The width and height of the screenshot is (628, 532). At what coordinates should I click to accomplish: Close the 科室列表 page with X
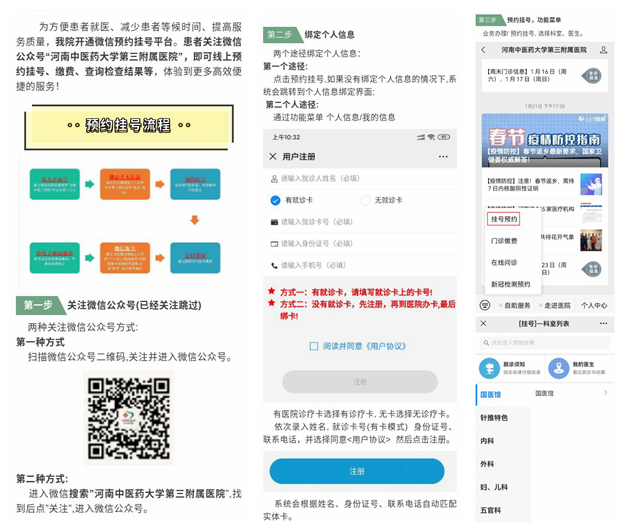483,323
